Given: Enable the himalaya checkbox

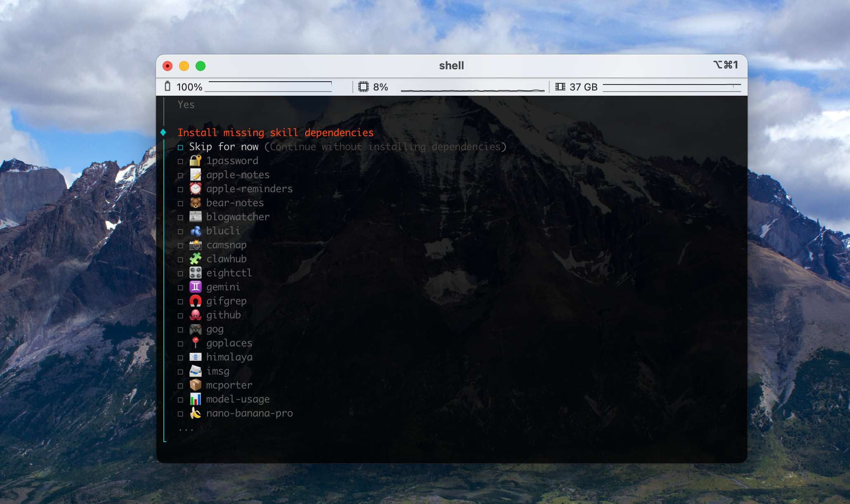Looking at the screenshot, I should (x=180, y=357).
